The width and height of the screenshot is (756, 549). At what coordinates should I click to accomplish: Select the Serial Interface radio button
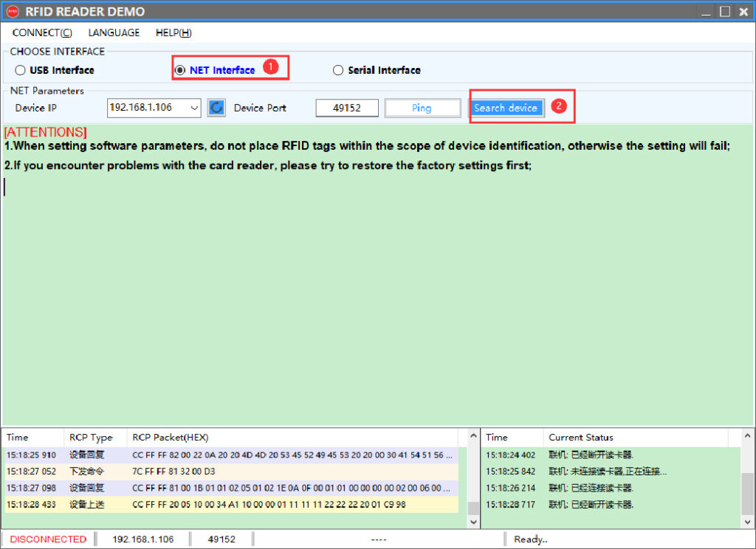pos(338,70)
